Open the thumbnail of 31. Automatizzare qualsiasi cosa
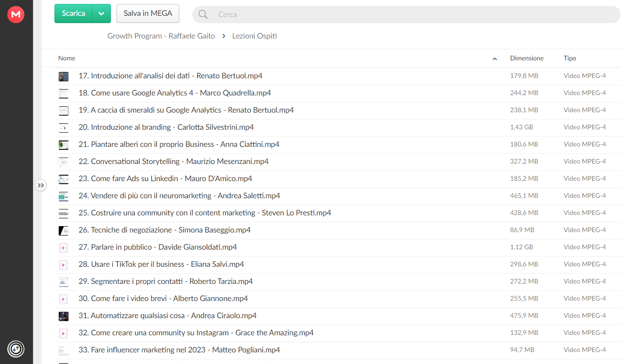Screen dimensions: 622x364 click(63, 316)
